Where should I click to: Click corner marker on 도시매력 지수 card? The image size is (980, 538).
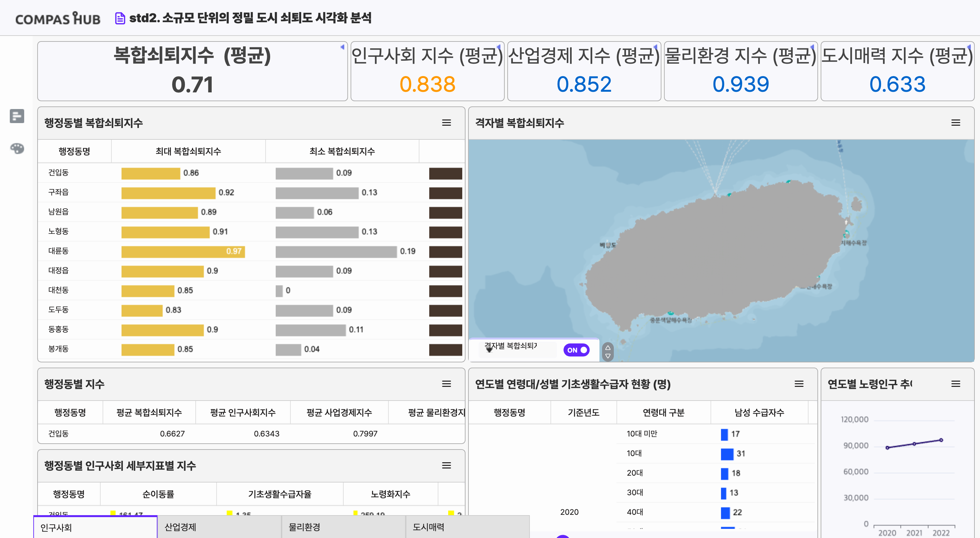(969, 47)
